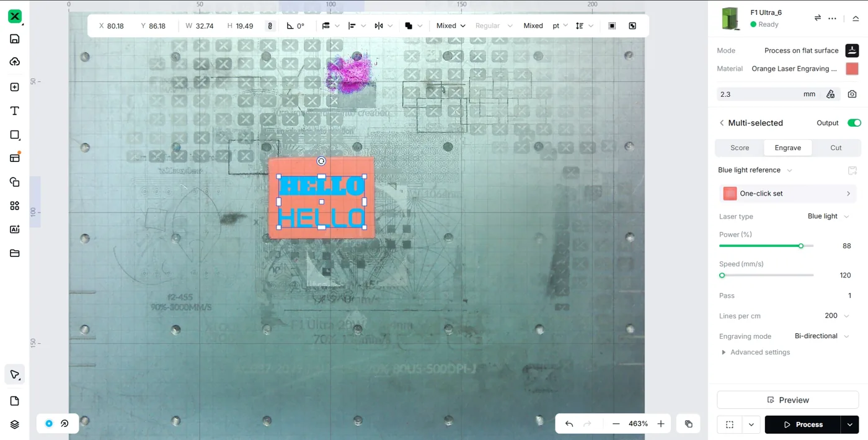
Task: Click the Preview button
Action: (x=787, y=400)
